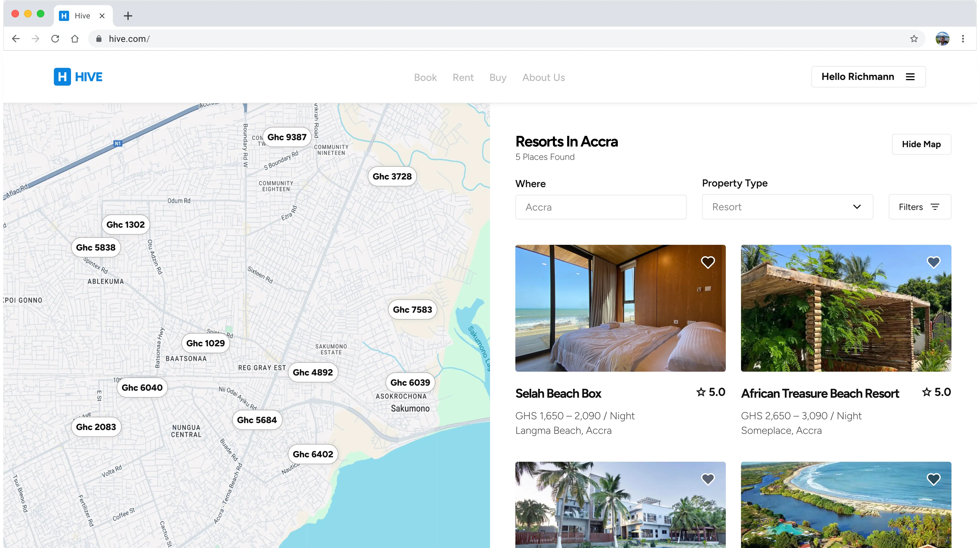980x548 pixels.
Task: Select the Ghc 1029 map price marker
Action: pyautogui.click(x=205, y=343)
